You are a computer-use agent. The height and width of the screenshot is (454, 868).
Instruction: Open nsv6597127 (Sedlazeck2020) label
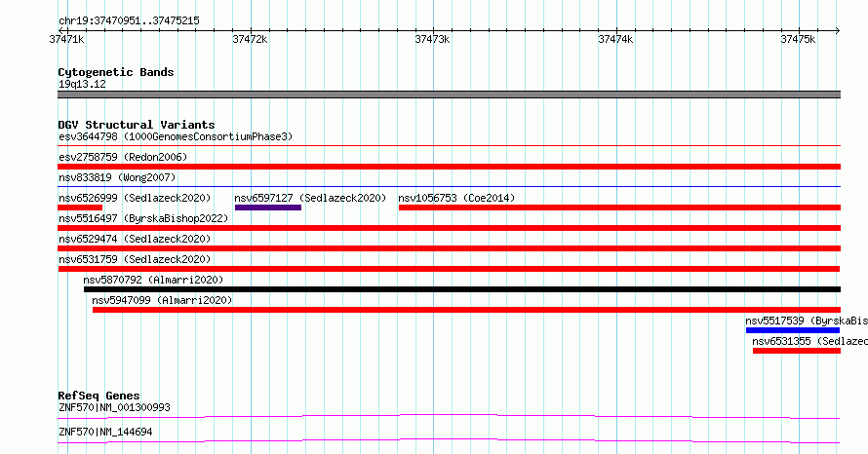tap(310, 198)
